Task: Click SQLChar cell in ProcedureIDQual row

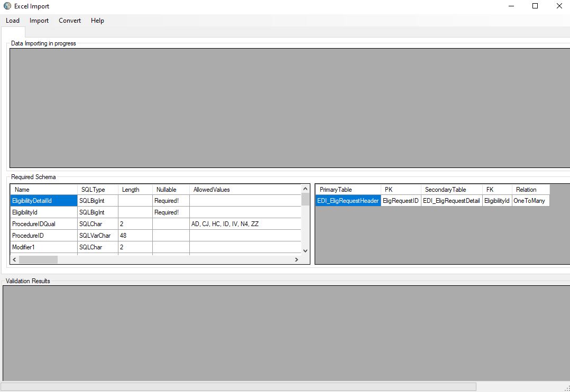Action: coord(98,224)
